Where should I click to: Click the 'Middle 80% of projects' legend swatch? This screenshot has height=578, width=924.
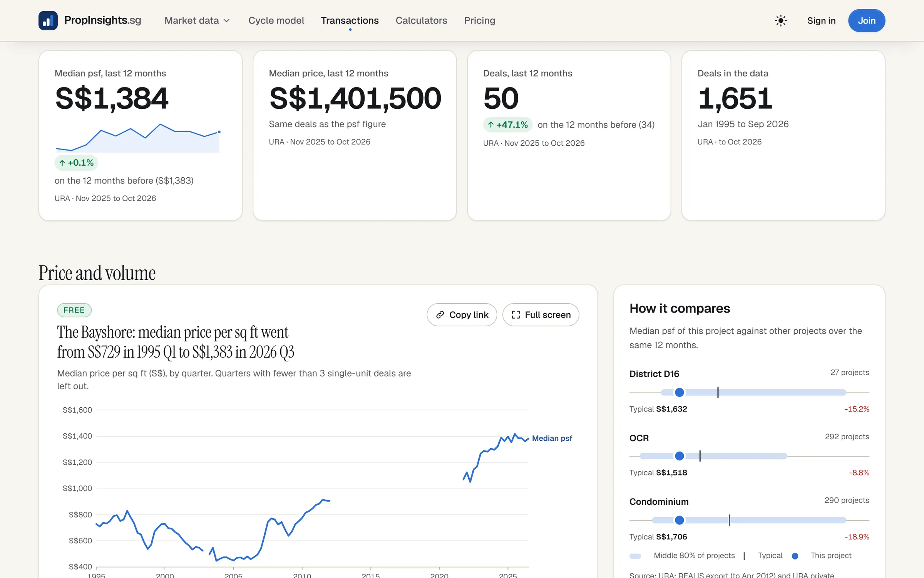(635, 556)
